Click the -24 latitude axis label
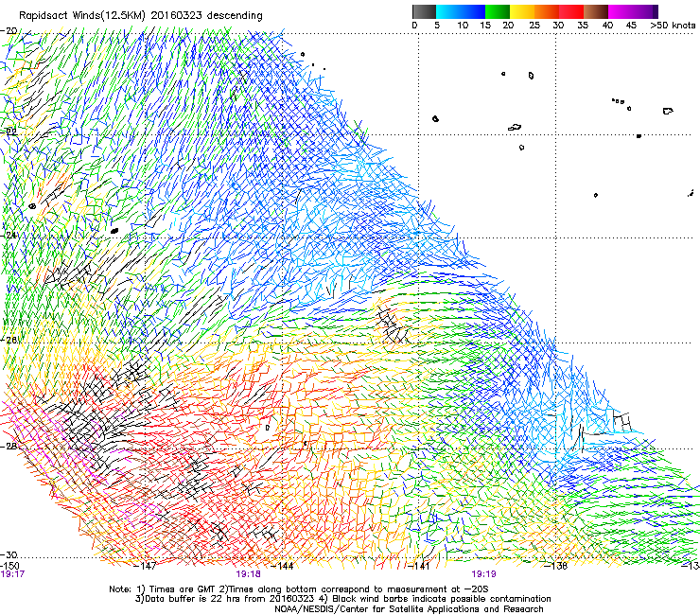The image size is (700, 615). (9, 235)
